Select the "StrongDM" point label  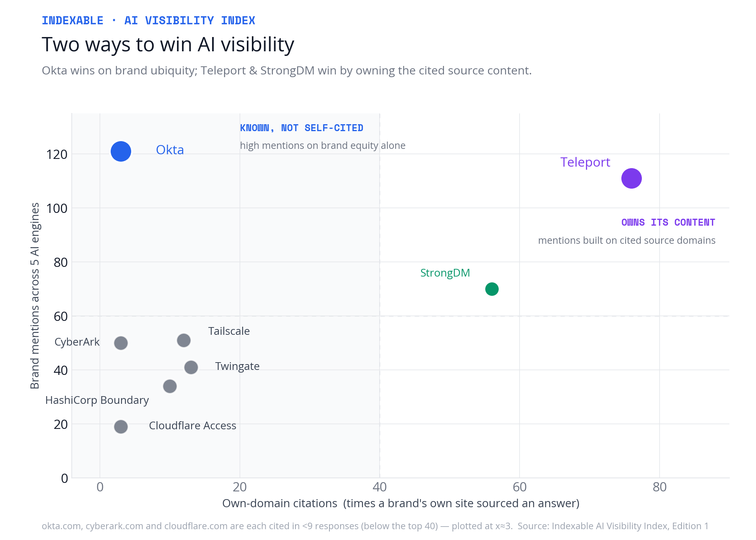(x=445, y=273)
